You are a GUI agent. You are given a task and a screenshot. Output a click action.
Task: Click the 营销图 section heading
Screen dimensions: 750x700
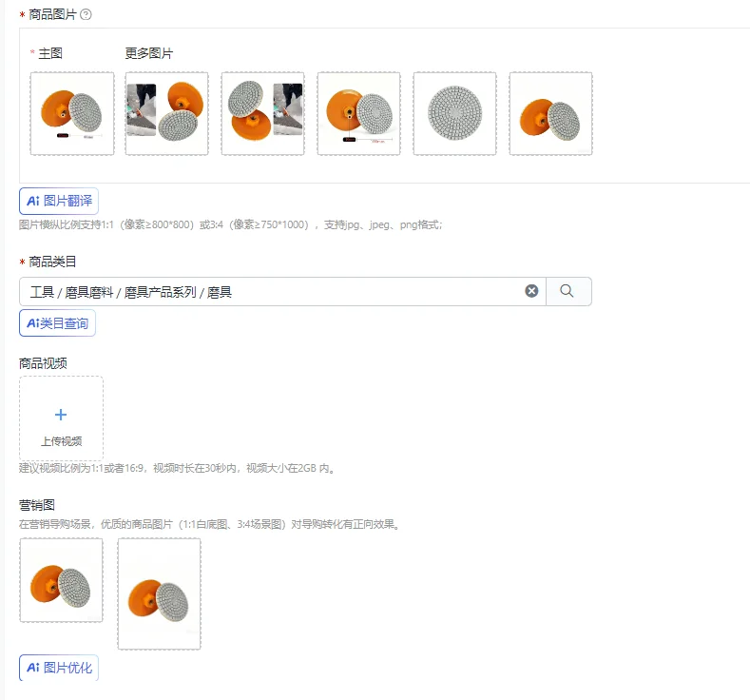coord(37,505)
